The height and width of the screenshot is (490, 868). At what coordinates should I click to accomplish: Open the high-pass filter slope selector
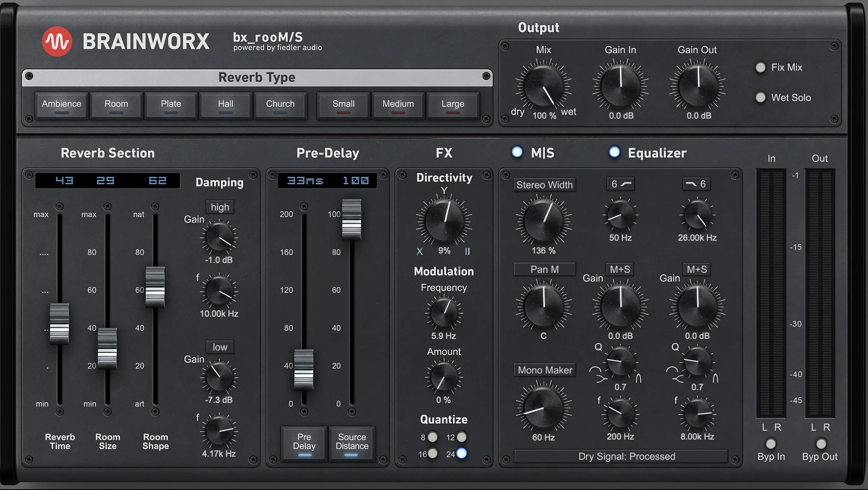[619, 184]
